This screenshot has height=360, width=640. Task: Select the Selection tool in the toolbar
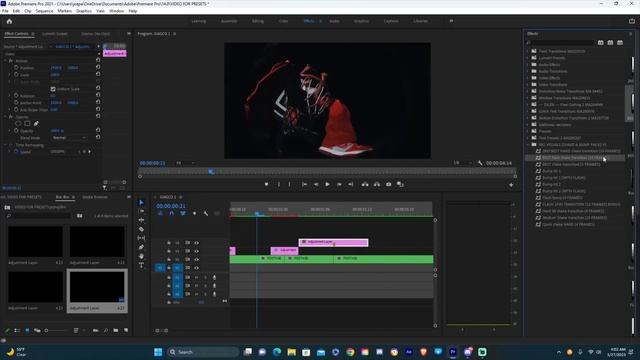(141, 202)
